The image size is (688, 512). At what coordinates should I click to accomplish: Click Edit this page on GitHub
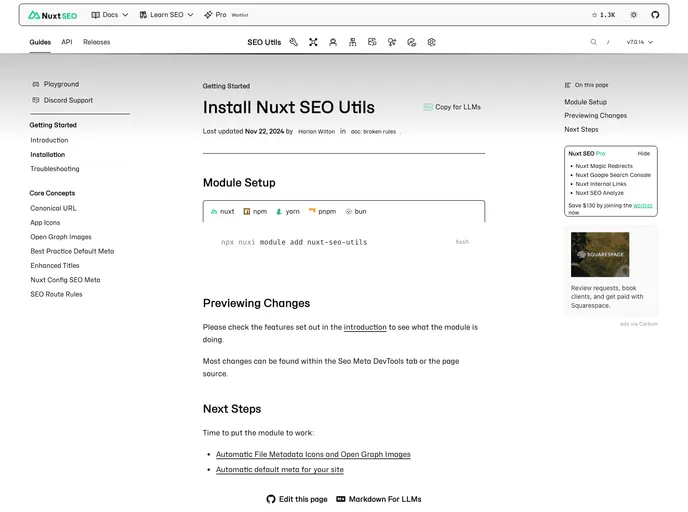[x=297, y=499]
